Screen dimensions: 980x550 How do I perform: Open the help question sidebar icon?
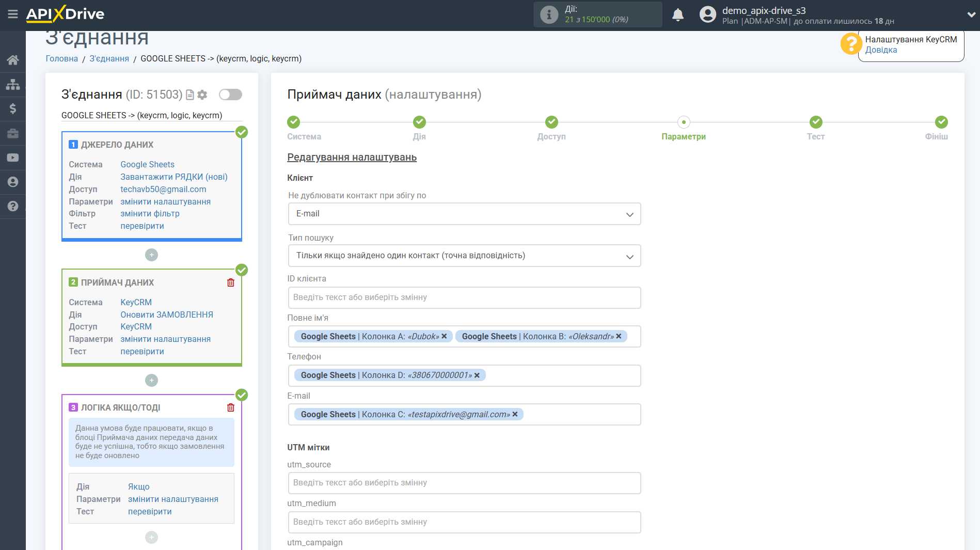click(13, 206)
